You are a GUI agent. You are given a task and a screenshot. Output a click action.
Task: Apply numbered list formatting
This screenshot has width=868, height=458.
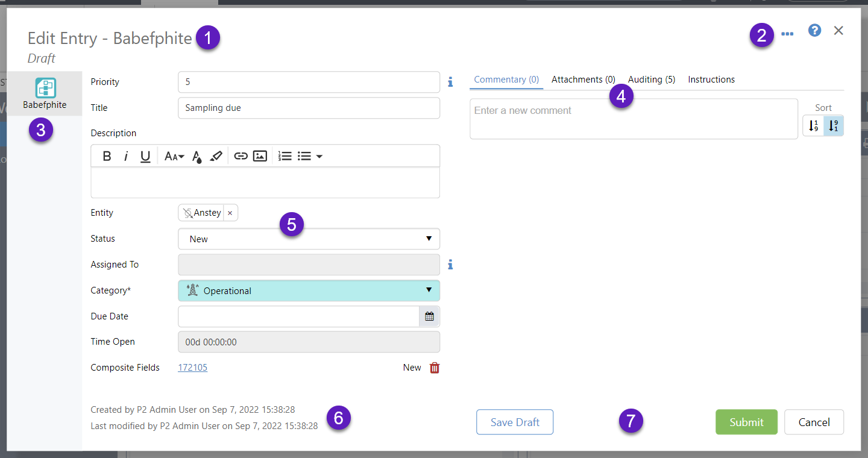point(285,156)
